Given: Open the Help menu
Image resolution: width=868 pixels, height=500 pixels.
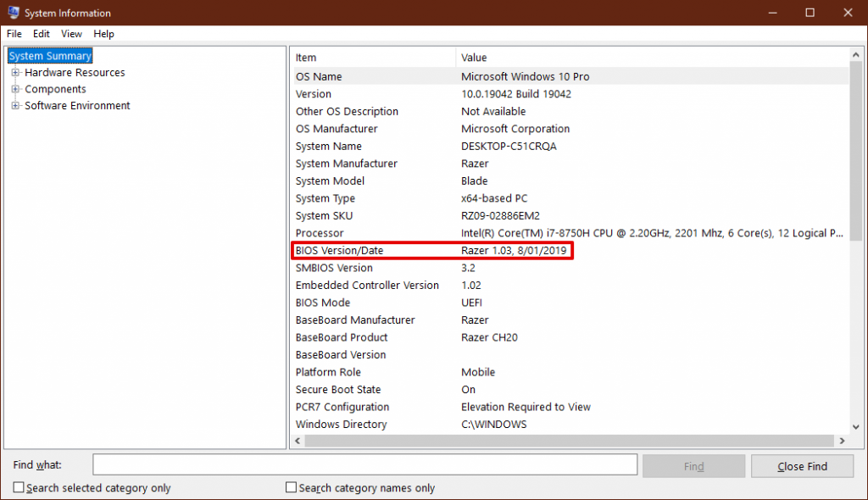Looking at the screenshot, I should [103, 34].
